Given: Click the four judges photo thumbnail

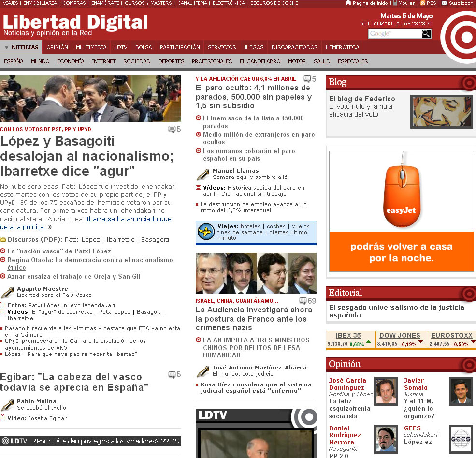Looking at the screenshot, I should pyautogui.click(x=256, y=273).
